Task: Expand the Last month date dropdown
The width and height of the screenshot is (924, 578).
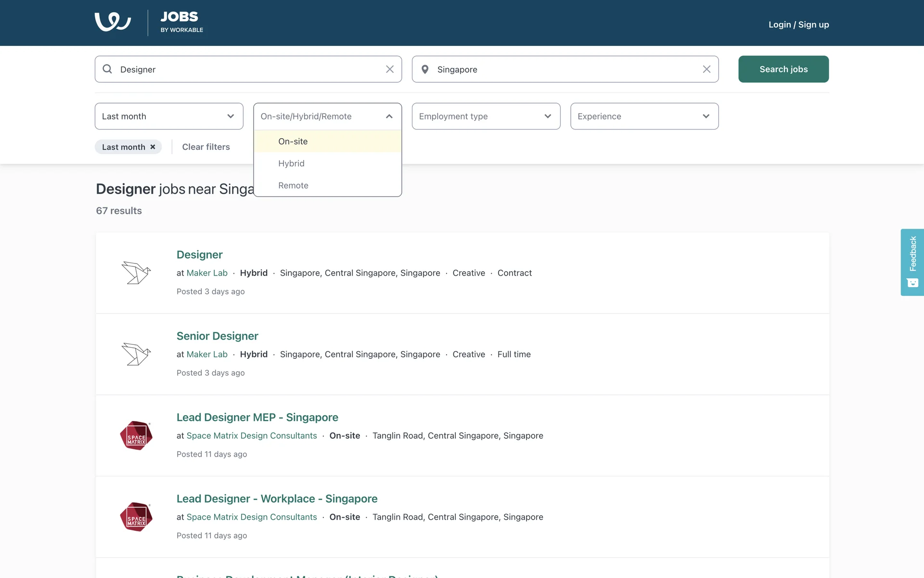Action: 169,116
